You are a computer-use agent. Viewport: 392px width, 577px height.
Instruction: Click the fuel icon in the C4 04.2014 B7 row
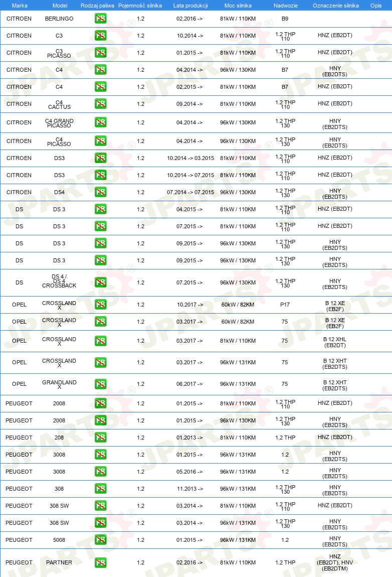100,70
